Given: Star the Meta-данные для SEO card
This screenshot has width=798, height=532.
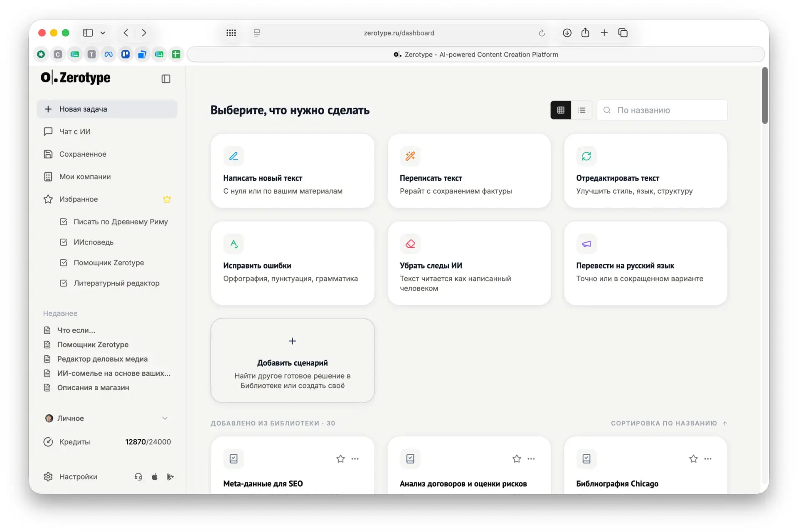Looking at the screenshot, I should pyautogui.click(x=340, y=459).
